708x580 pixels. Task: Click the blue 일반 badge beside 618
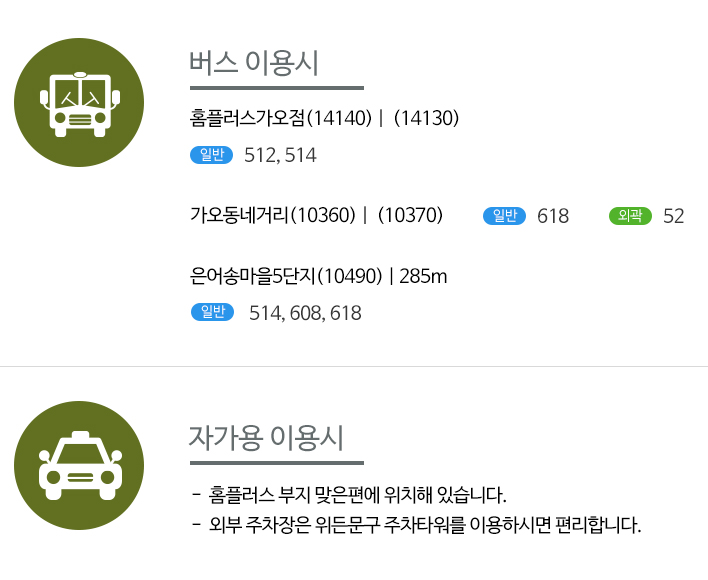click(504, 216)
